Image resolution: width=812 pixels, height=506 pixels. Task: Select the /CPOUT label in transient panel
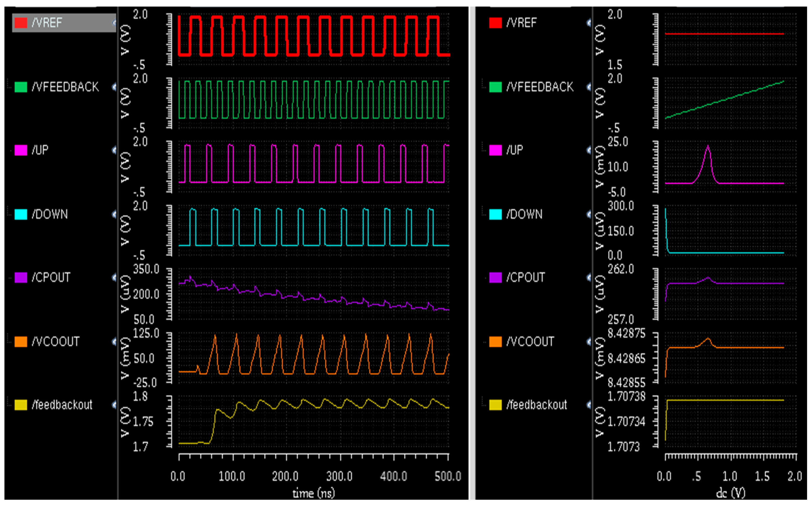pyautogui.click(x=51, y=277)
